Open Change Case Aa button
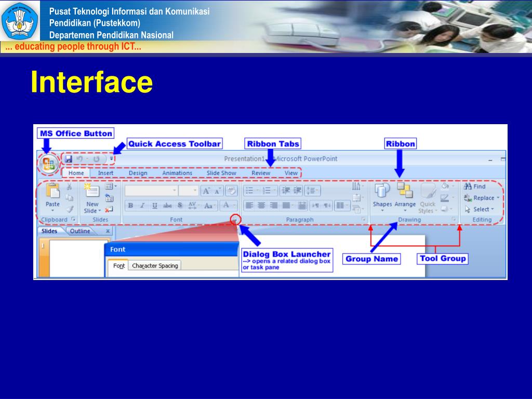Viewport: 532px width, 399px height. coord(209,206)
